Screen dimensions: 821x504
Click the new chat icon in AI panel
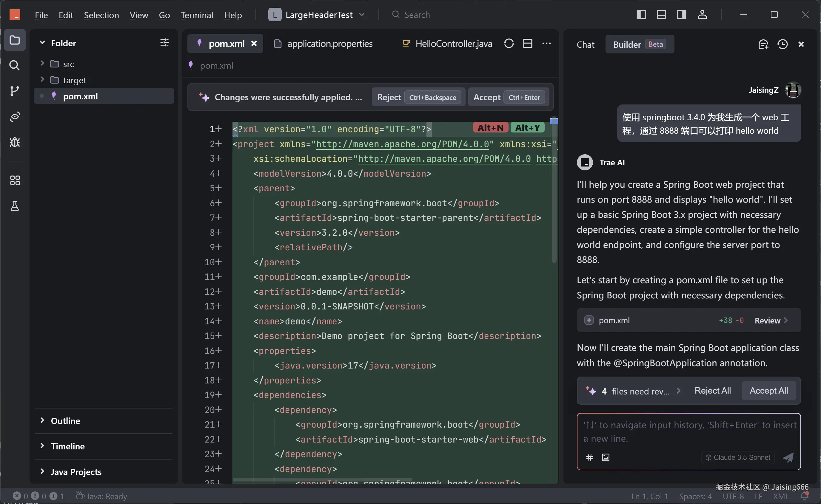coord(763,44)
